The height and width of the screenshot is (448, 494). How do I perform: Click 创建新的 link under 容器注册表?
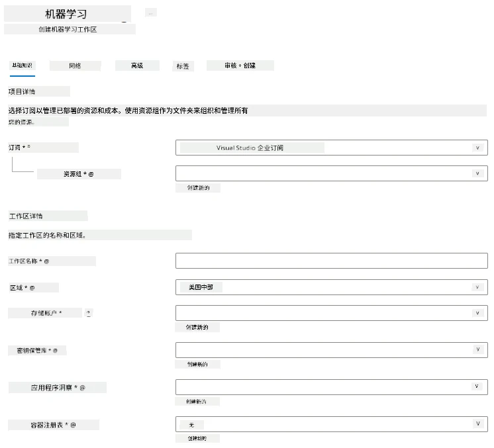[x=197, y=438]
